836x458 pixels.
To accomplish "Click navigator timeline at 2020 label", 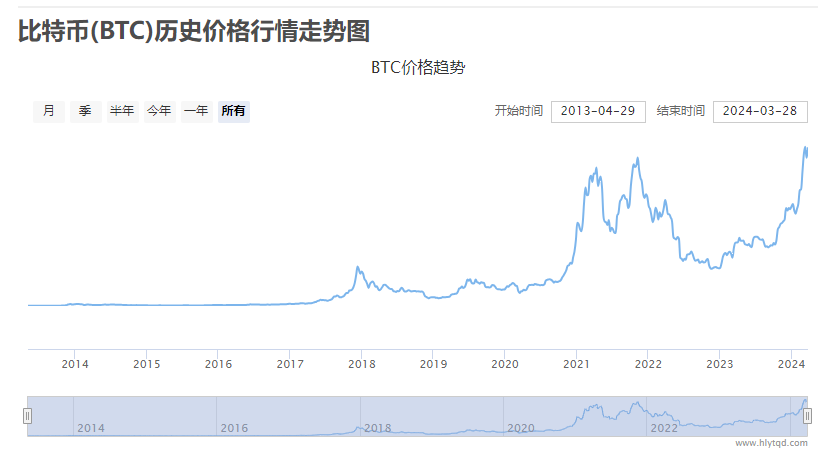I will point(521,428).
